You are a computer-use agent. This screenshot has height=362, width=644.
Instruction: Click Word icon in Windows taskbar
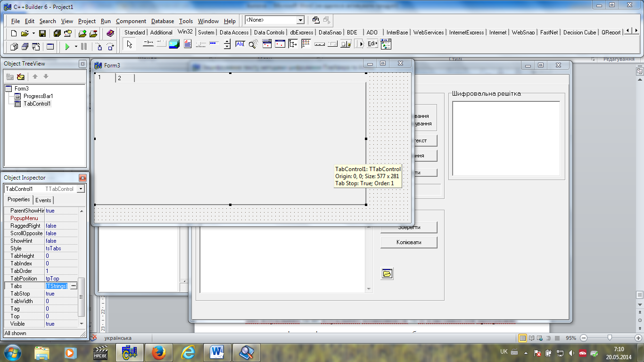217,353
